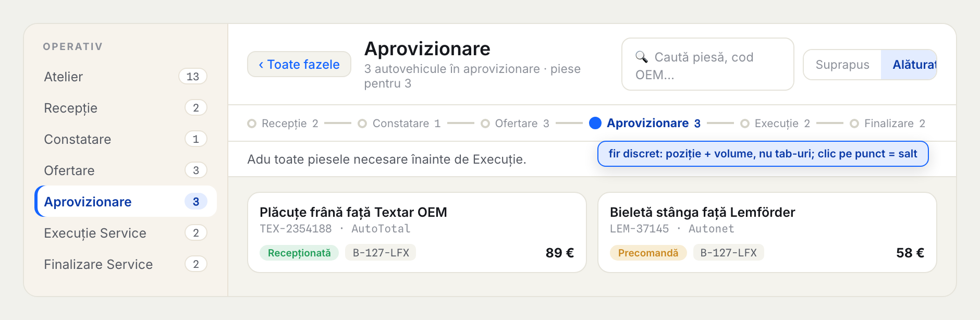Focus the Caută piesă search field
Screen dimensions: 980x320
pos(708,64)
